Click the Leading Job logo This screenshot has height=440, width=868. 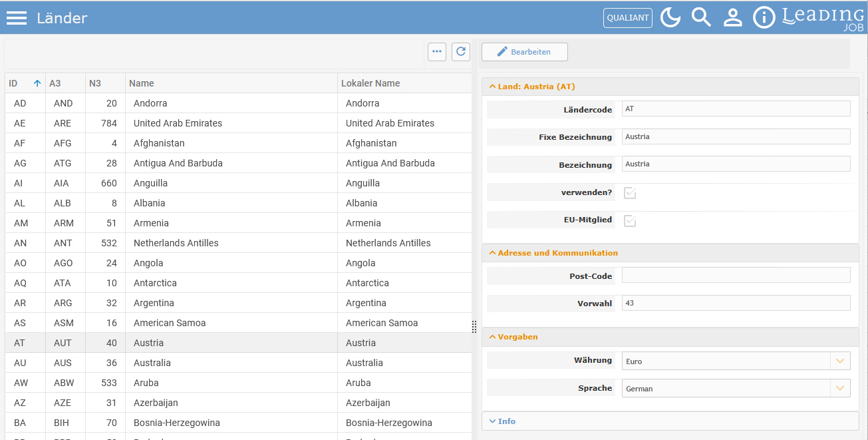point(823,18)
